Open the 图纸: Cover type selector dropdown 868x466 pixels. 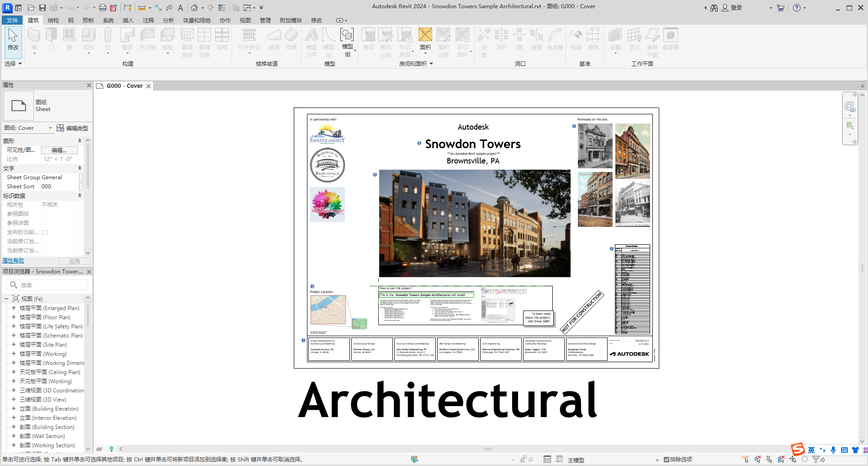(50, 128)
